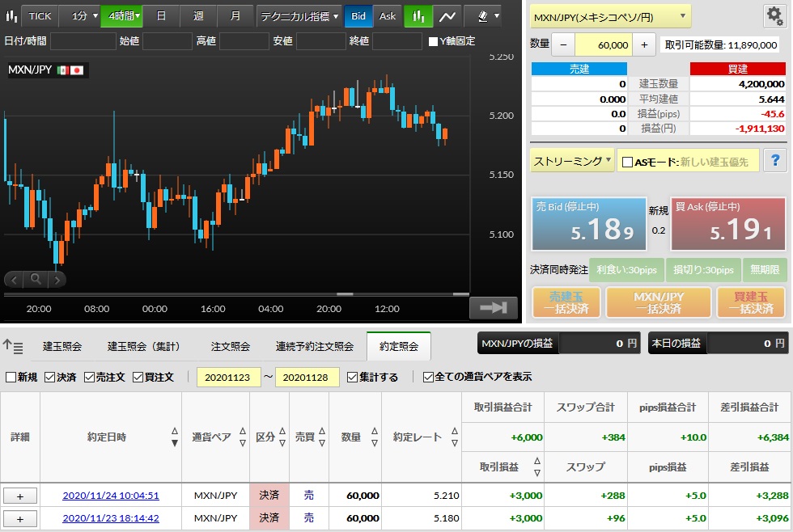Edit start date field 20201123
793x532 pixels.
point(228,377)
